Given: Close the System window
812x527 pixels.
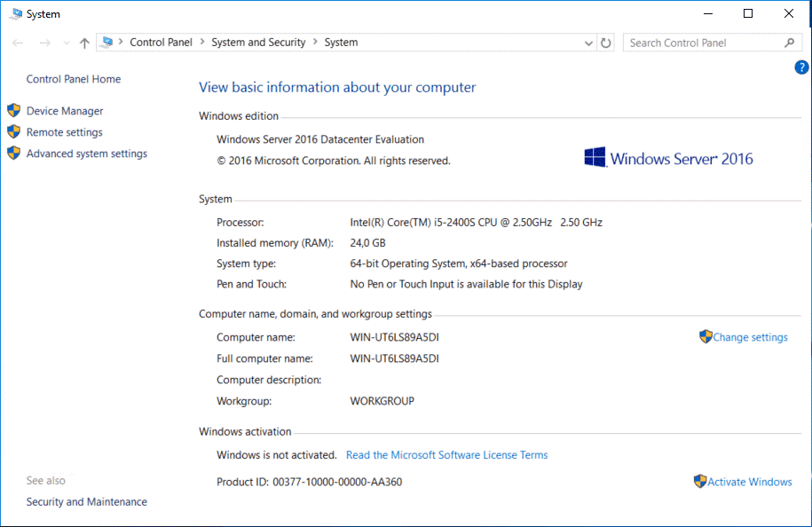Looking at the screenshot, I should coord(788,13).
